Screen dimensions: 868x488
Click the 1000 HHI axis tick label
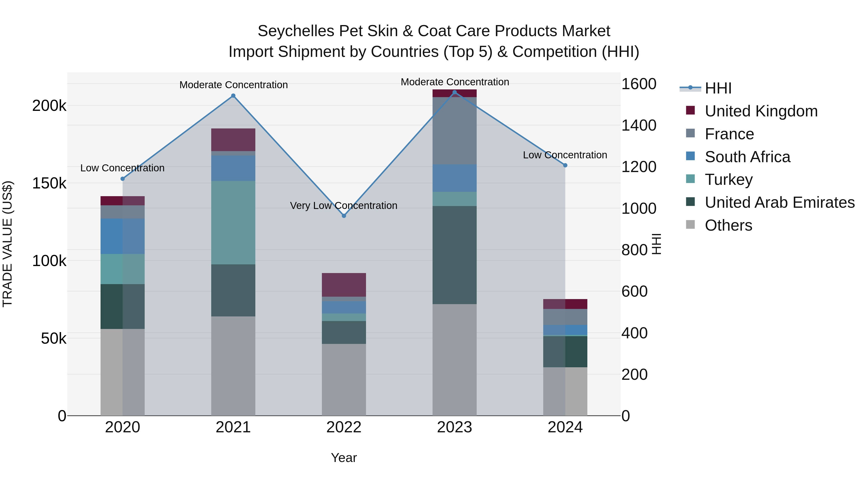pyautogui.click(x=639, y=208)
